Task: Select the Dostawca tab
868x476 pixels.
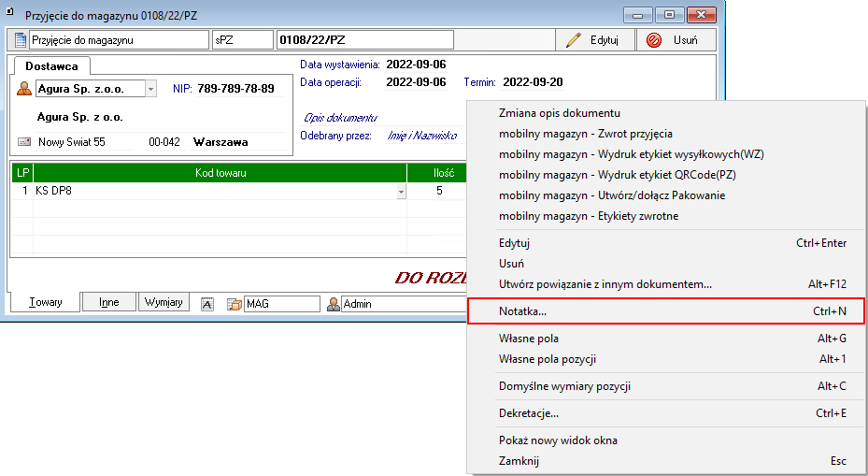Action: tap(51, 66)
